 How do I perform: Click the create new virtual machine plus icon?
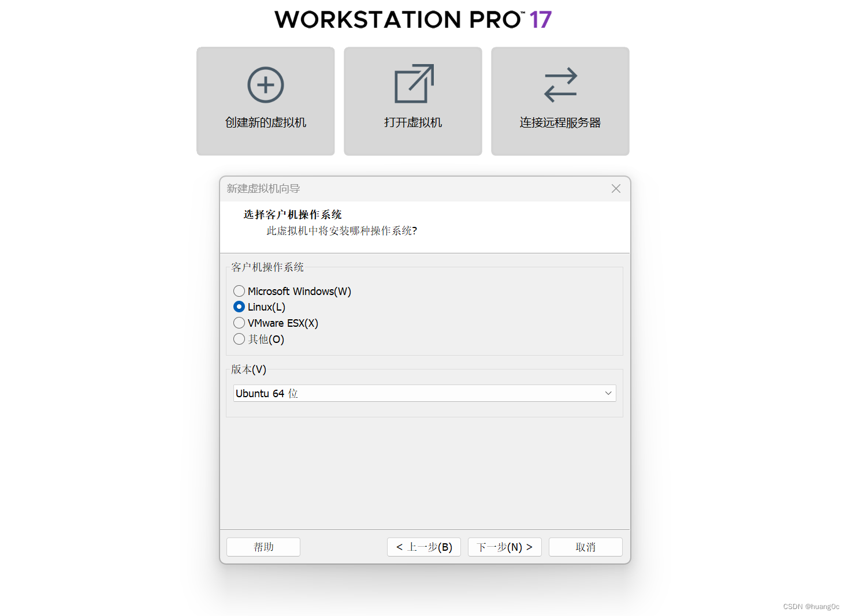tap(266, 85)
